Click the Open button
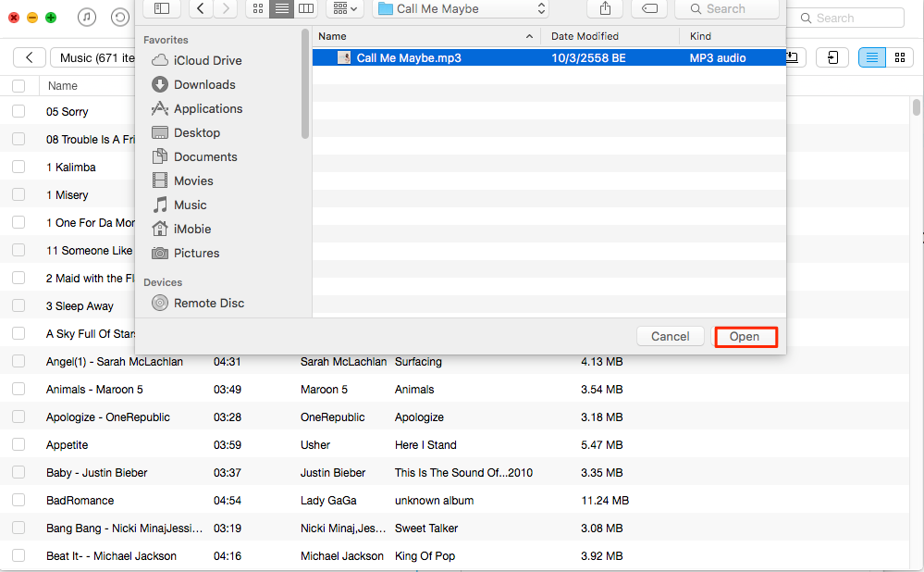 click(745, 337)
